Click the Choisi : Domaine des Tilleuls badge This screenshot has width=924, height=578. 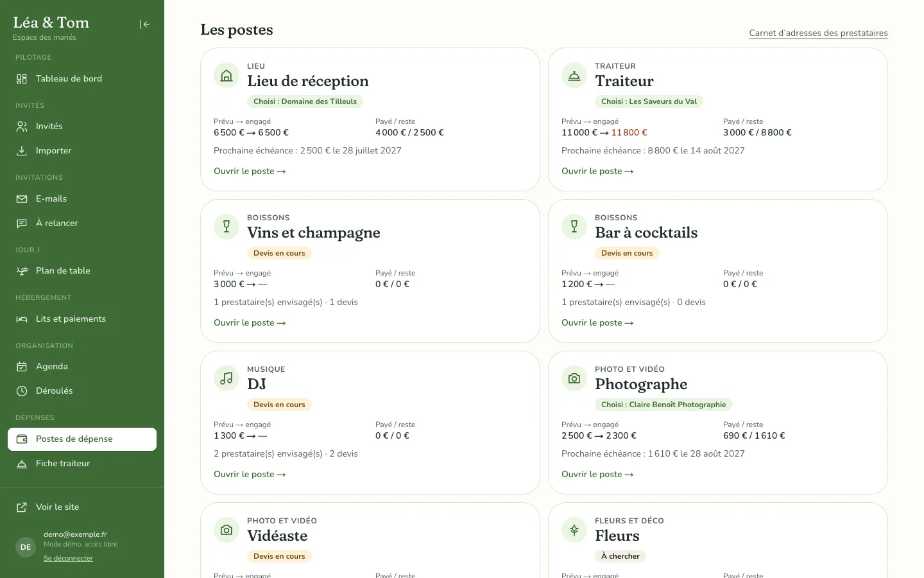tap(305, 101)
